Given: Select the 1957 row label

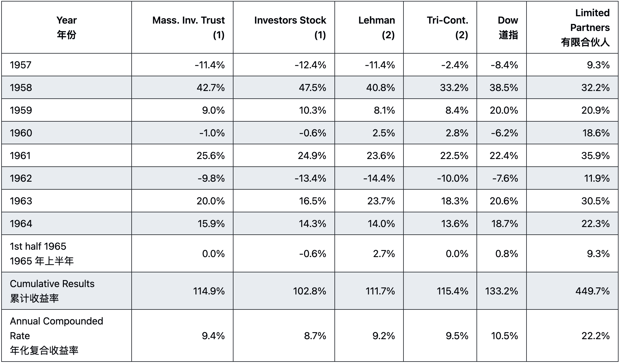Looking at the screenshot, I should coord(21,65).
